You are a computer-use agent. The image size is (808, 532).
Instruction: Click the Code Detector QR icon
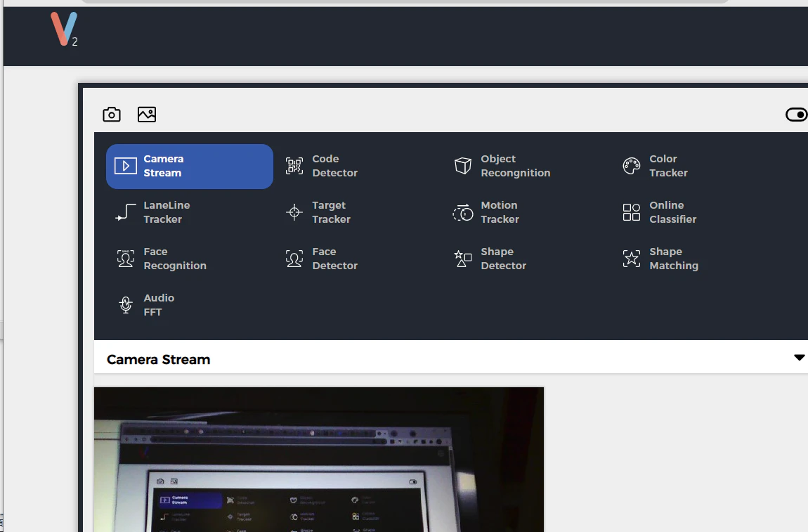(x=294, y=166)
